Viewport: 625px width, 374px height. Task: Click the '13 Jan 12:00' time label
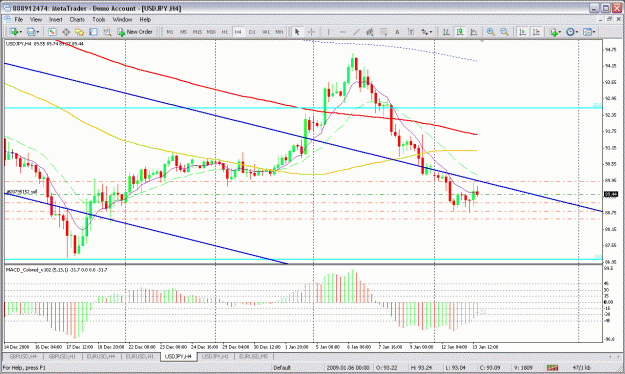pyautogui.click(x=485, y=347)
